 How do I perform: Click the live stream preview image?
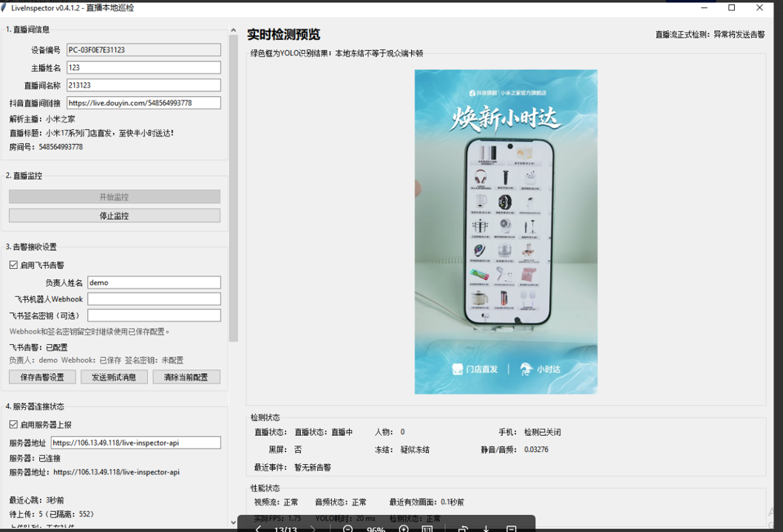click(506, 231)
